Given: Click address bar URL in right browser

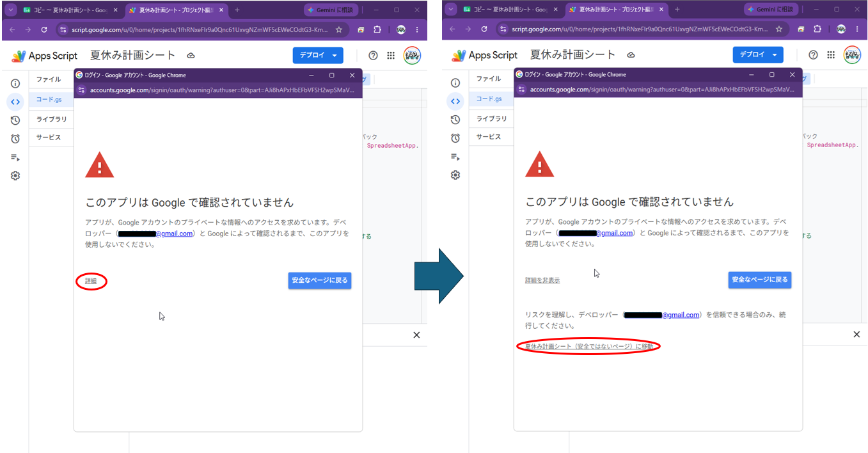Looking at the screenshot, I should click(x=638, y=29).
